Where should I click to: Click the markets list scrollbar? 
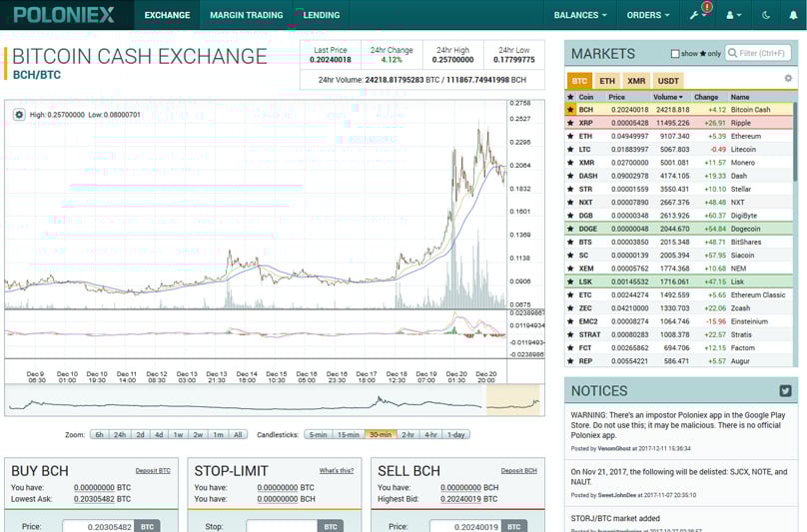click(796, 142)
